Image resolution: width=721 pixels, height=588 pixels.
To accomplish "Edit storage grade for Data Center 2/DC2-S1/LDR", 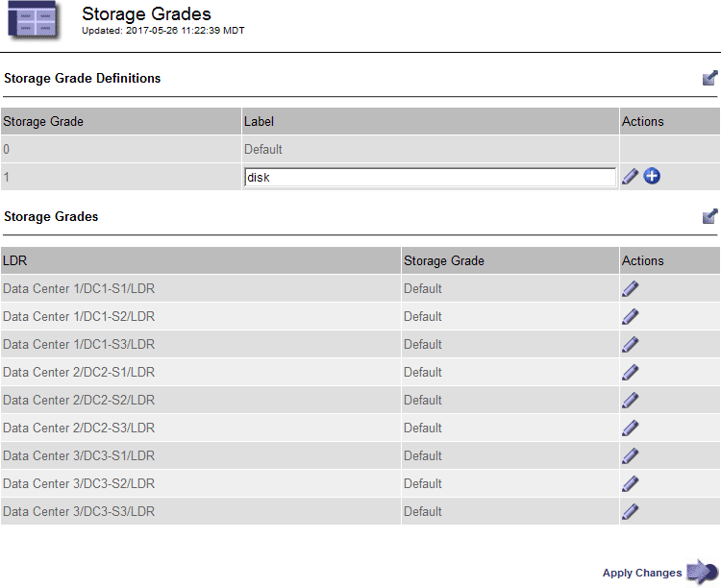I will (630, 373).
